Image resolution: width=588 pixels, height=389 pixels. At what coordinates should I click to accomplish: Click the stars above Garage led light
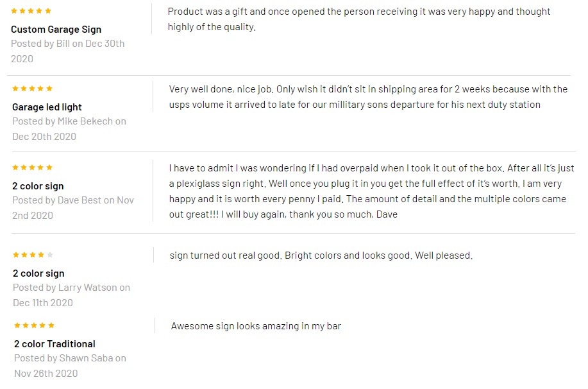coord(32,89)
